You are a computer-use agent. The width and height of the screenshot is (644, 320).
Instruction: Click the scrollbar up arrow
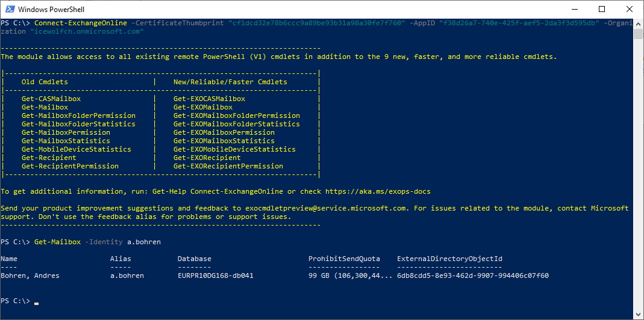coord(638,24)
